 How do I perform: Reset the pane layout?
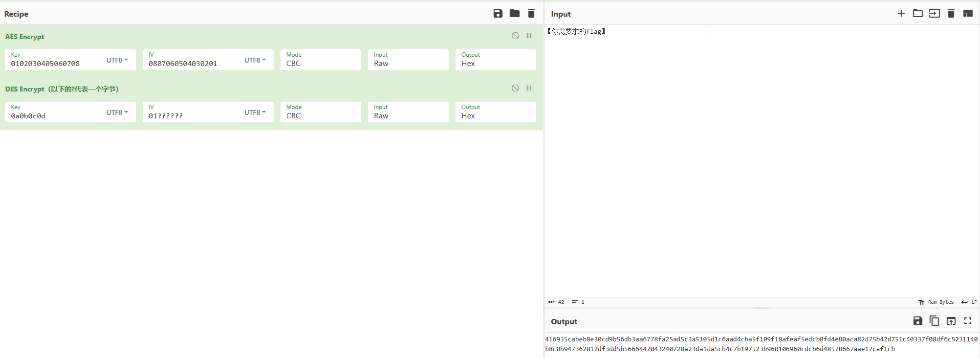click(968, 13)
